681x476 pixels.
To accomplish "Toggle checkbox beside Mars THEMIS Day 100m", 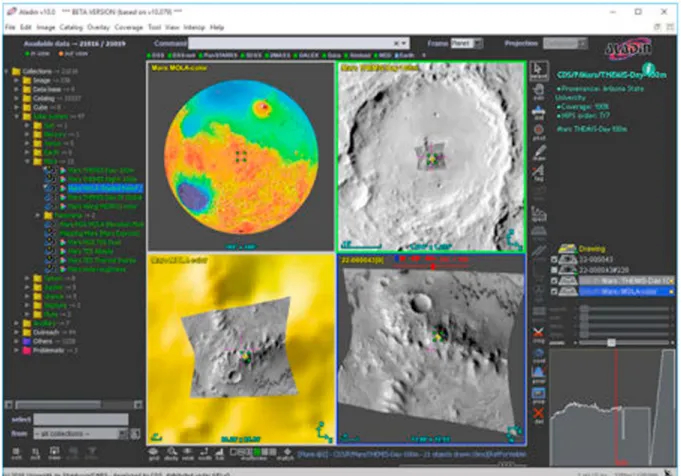I will pos(49,170).
